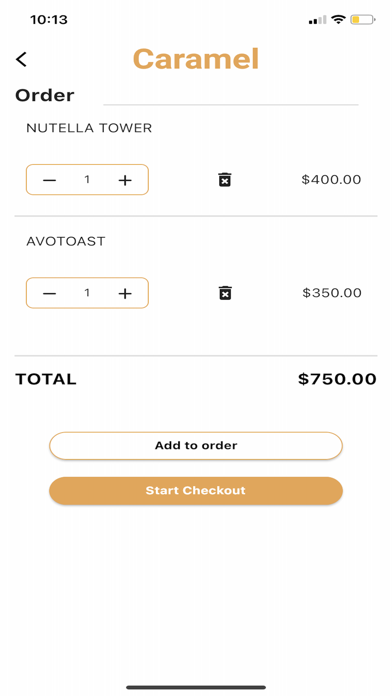Tap the home indicator bar
This screenshot has height=696, width=392.
(196, 687)
